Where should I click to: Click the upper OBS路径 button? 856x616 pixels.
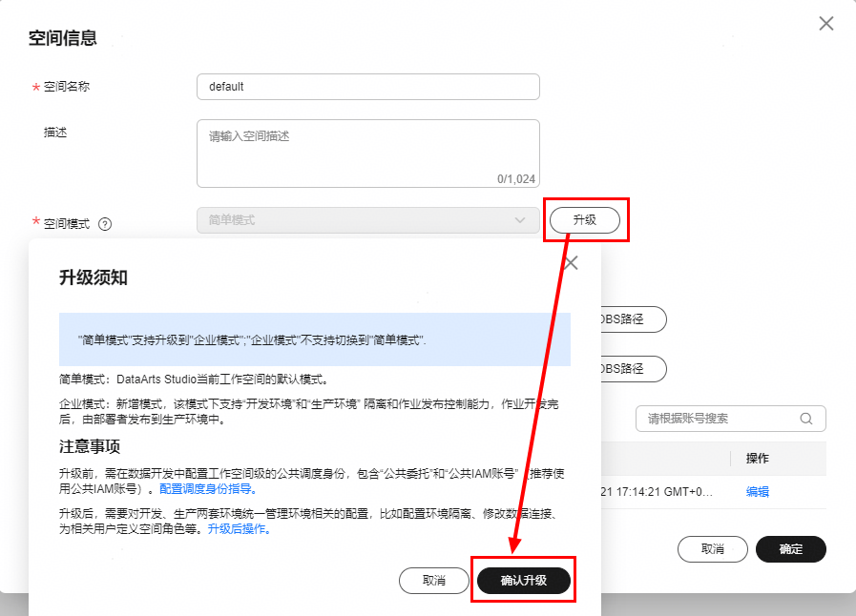[634, 319]
